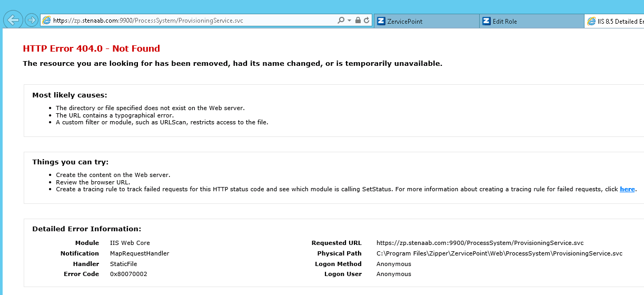
Task: Click the HTTP Error 404.0 - Not Found heading
Action: pyautogui.click(x=91, y=48)
